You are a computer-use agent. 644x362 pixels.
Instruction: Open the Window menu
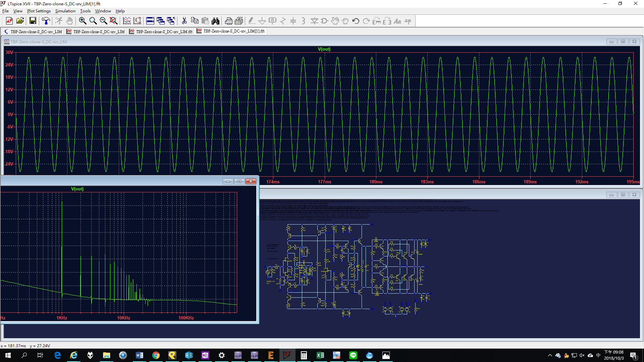[x=103, y=11]
